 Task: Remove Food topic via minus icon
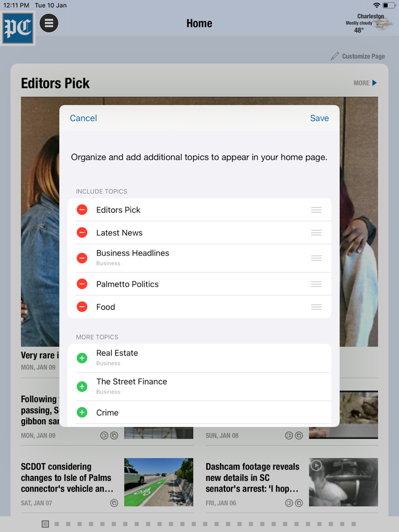pos(82,307)
